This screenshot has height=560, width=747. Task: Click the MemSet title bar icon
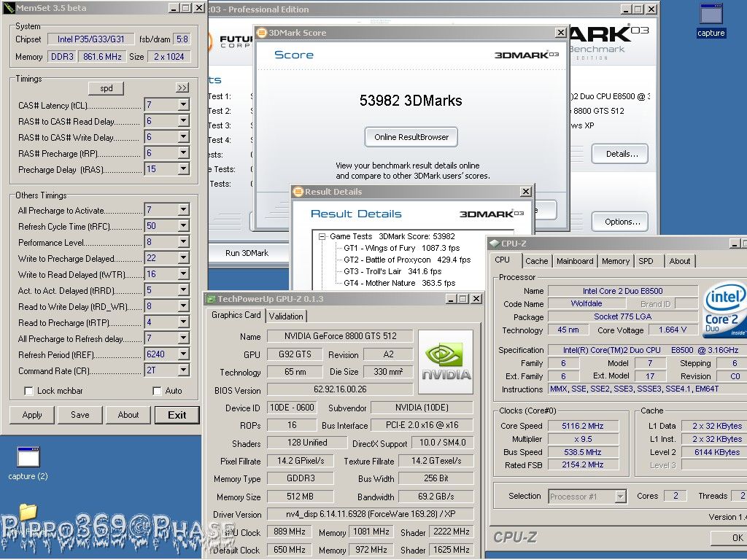(x=9, y=8)
